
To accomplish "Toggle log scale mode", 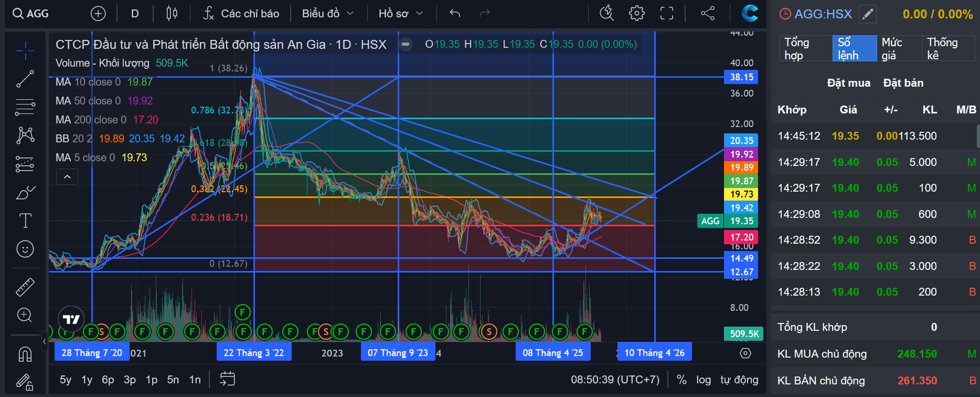I will (x=704, y=380).
